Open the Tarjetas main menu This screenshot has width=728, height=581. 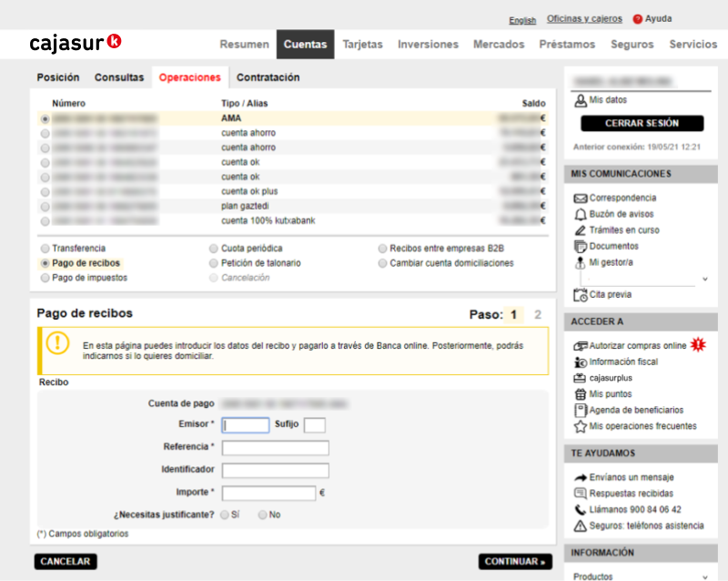362,45
